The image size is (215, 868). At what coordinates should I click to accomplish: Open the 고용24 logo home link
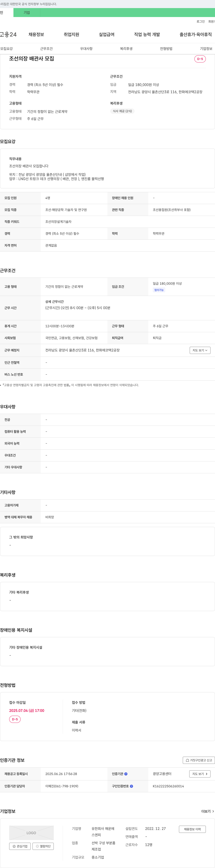point(8,34)
